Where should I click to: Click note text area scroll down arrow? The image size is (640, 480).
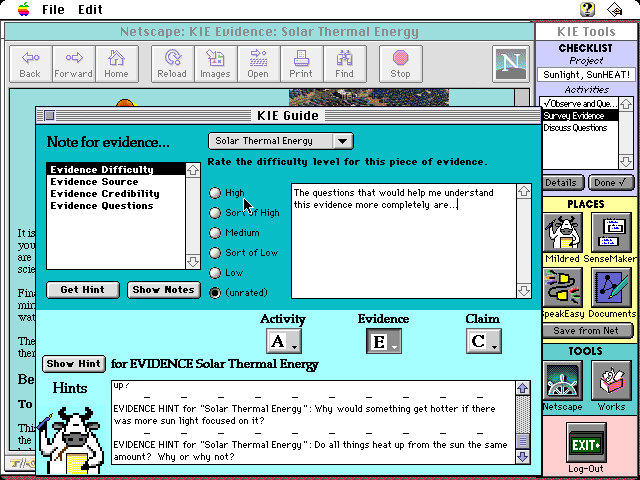coord(524,291)
